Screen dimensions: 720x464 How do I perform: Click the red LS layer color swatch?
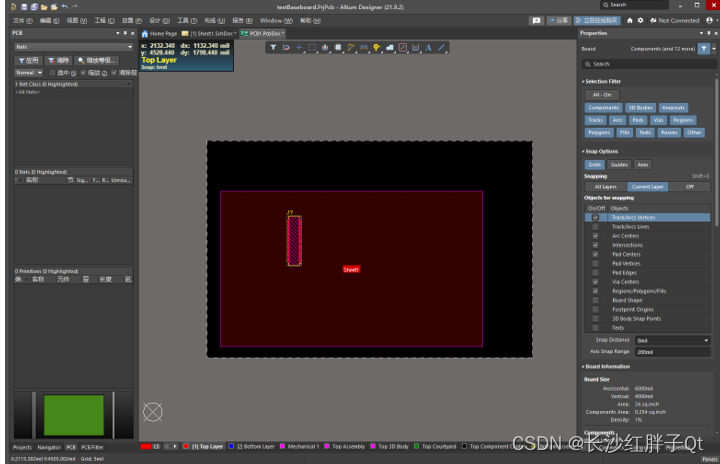(145, 446)
